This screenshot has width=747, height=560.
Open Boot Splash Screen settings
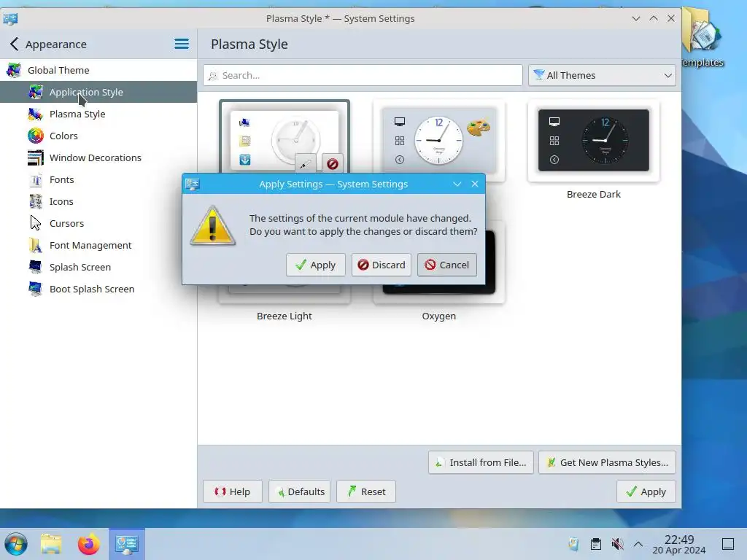point(98,289)
